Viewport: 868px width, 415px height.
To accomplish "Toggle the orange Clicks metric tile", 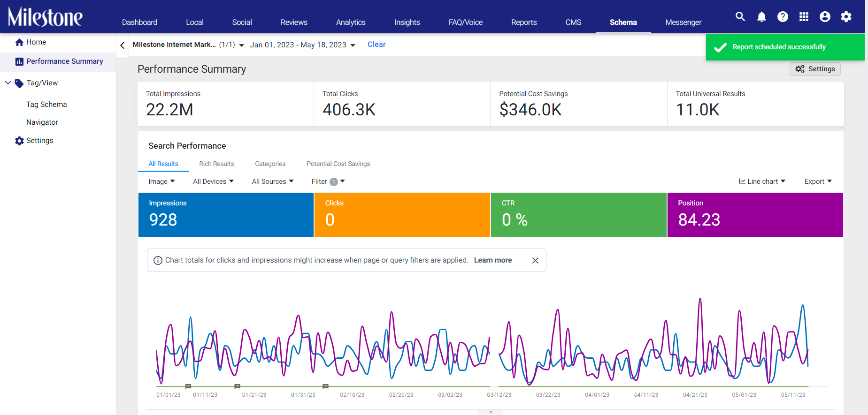I will [x=402, y=215].
